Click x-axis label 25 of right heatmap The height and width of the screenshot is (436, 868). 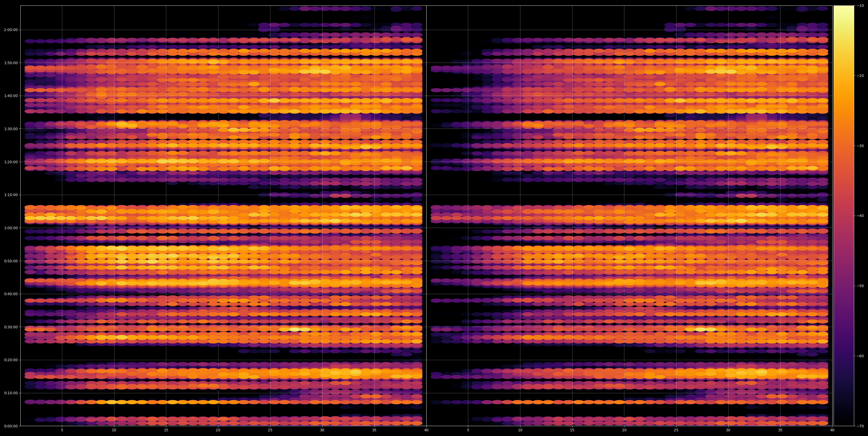676,430
